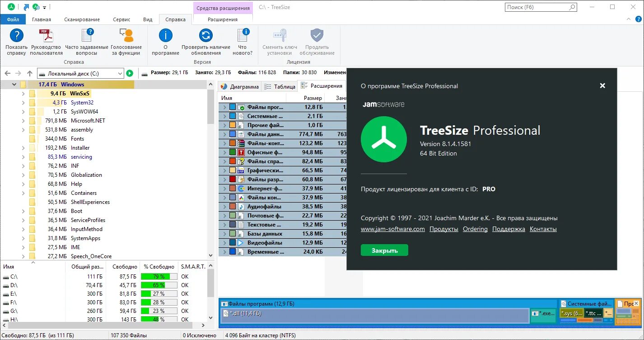Go up one folder level arrow
The height and width of the screenshot is (340, 644).
click(x=30, y=73)
